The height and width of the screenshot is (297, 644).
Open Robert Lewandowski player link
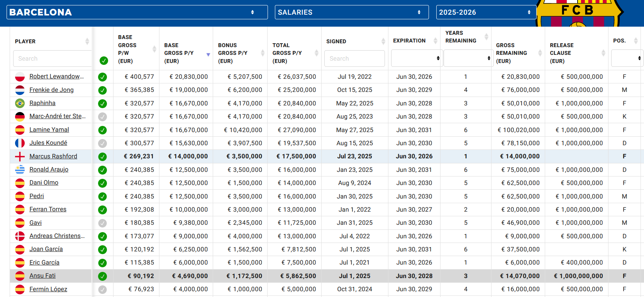click(57, 76)
